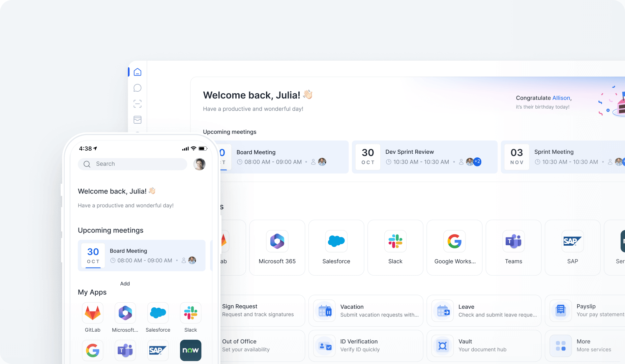Open the Vacation request icon
Viewport: 625px width, 364px height.
point(324,311)
